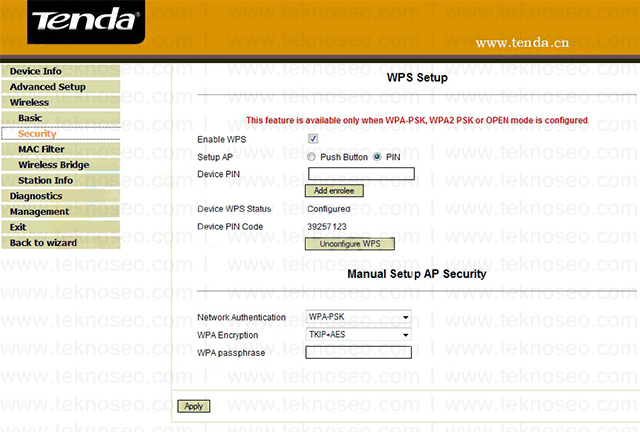Expand the WPA Encryption dropdown

pyautogui.click(x=358, y=334)
